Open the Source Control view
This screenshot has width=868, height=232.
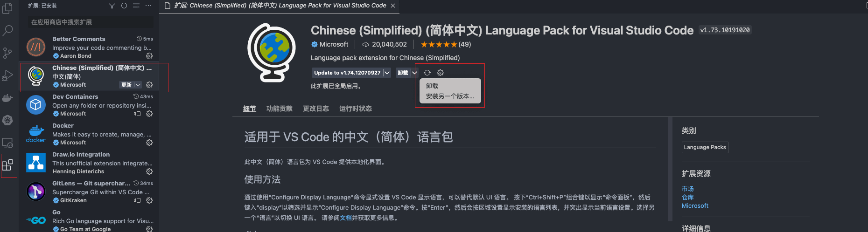[x=7, y=53]
